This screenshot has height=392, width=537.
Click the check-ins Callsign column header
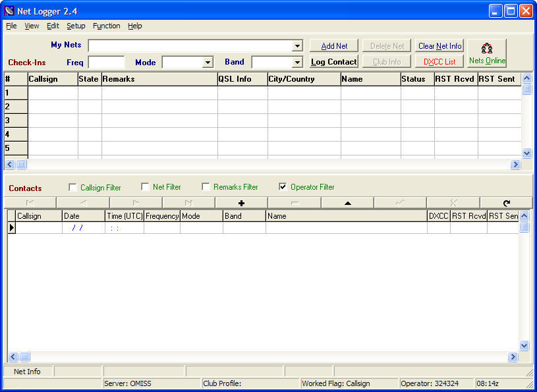click(x=53, y=79)
